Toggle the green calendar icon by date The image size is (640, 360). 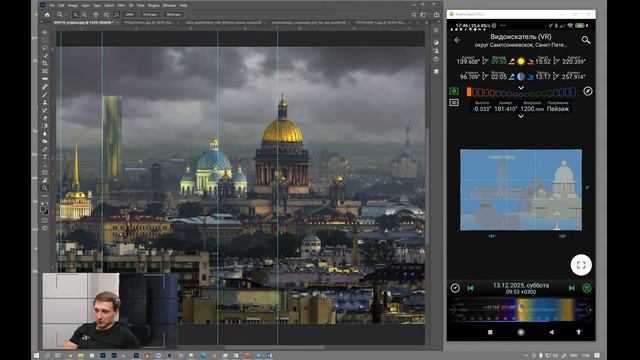(x=587, y=288)
